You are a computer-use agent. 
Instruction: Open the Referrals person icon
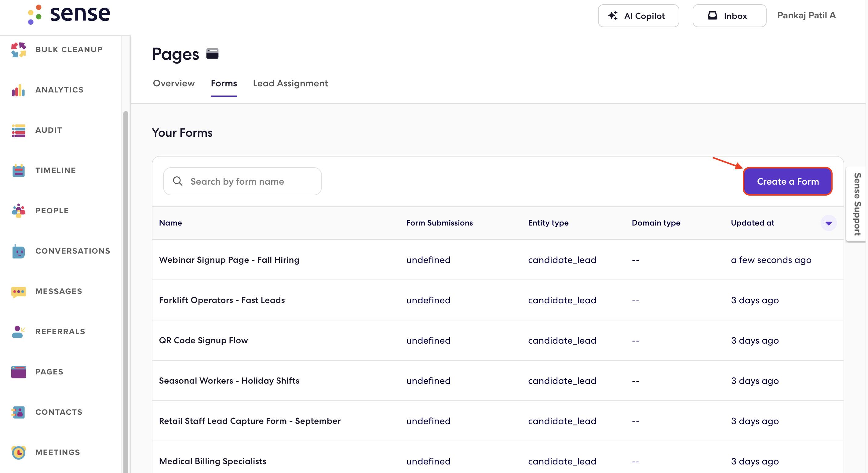[x=19, y=332]
